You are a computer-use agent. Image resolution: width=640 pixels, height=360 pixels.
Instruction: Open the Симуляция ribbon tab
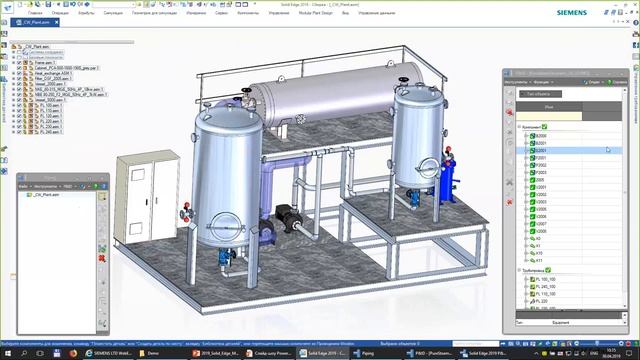coord(113,13)
